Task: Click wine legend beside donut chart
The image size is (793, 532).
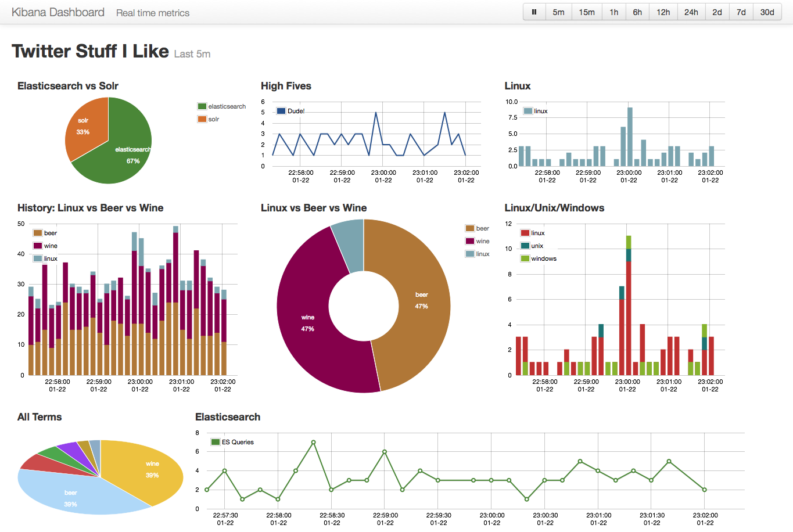Action: click(x=478, y=241)
